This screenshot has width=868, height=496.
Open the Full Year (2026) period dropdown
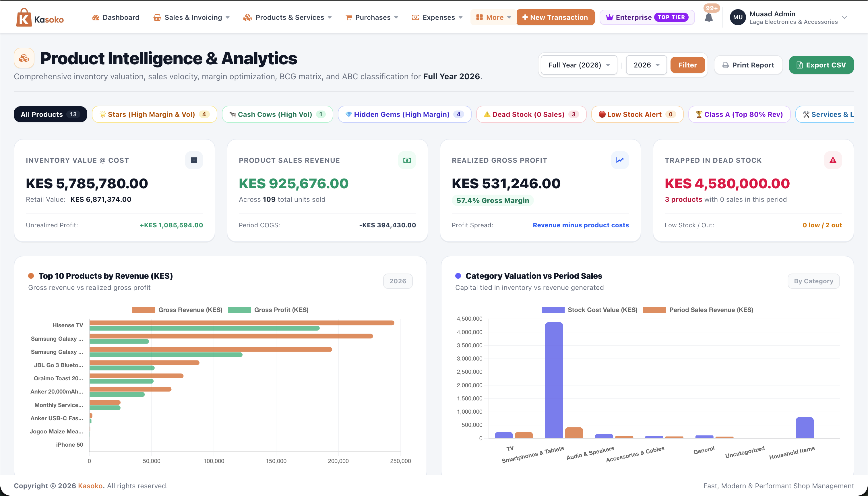point(579,65)
